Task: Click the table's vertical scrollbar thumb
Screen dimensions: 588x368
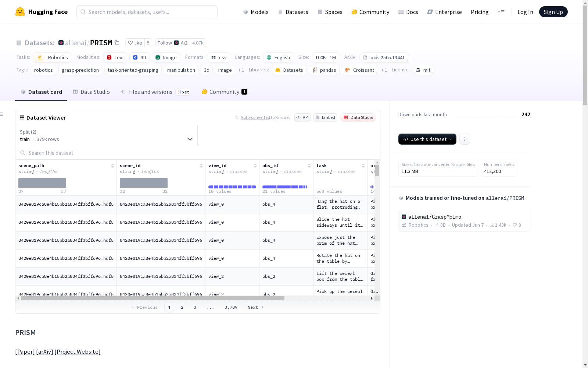Action: click(x=377, y=171)
